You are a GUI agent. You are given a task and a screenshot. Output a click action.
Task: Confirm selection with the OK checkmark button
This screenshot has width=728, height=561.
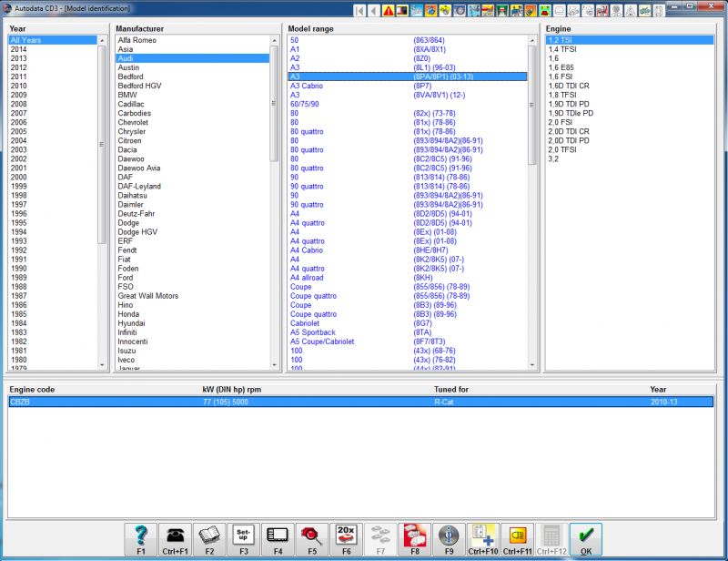[x=586, y=539]
